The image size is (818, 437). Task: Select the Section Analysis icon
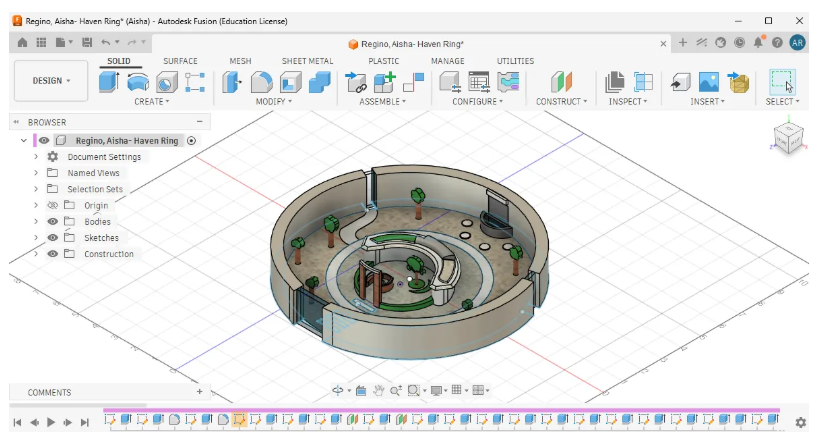643,82
